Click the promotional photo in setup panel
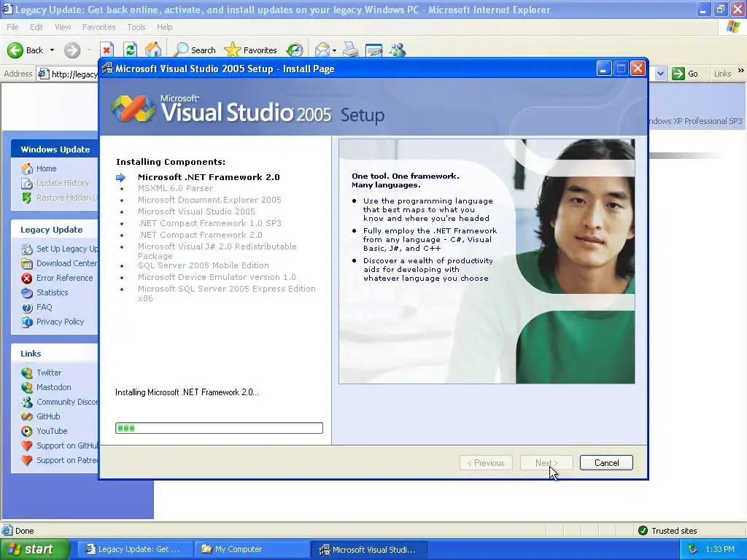 (487, 262)
